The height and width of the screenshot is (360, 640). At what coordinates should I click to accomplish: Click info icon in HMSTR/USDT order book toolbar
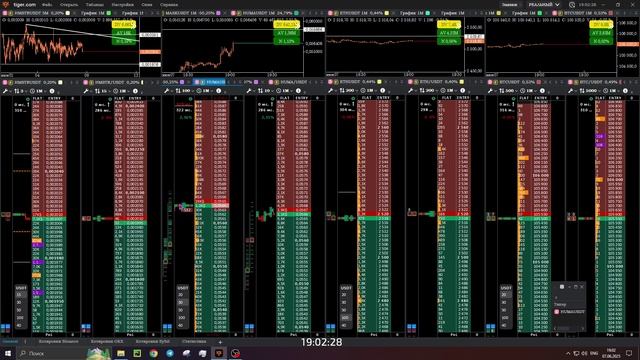135,91
